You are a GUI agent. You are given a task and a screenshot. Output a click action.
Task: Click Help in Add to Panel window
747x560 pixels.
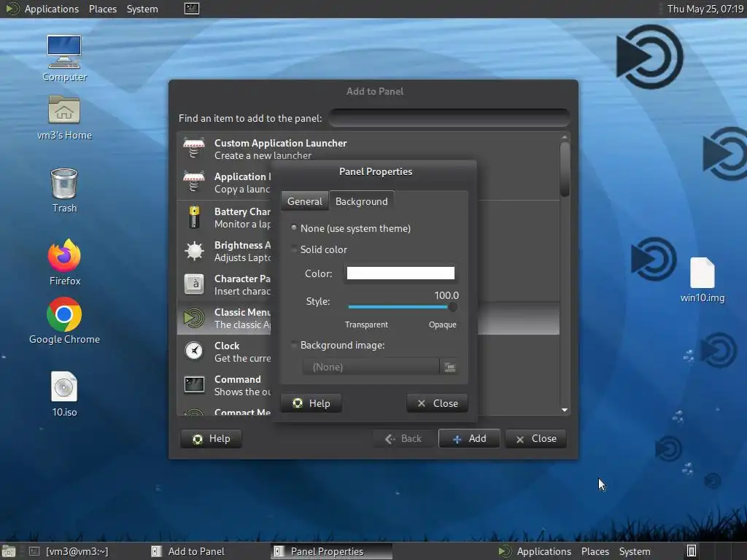pyautogui.click(x=211, y=438)
